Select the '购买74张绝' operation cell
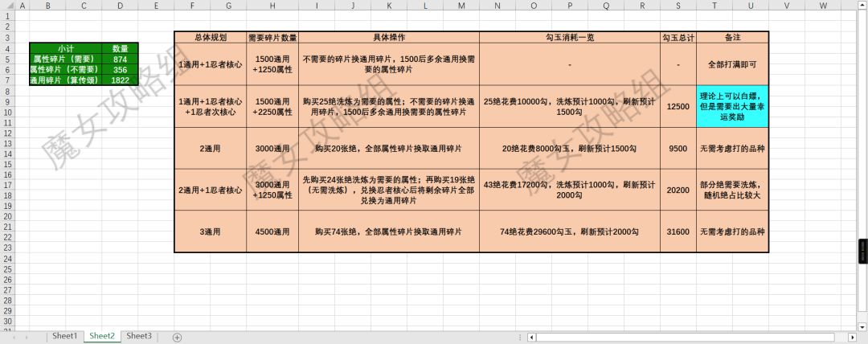868x344 pixels. click(x=389, y=231)
